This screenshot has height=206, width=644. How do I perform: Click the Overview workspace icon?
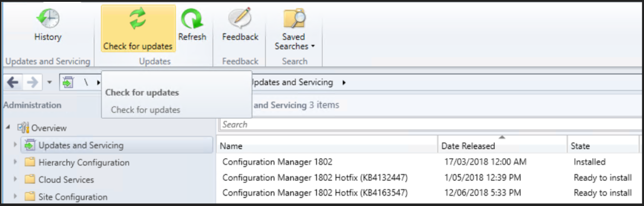click(x=23, y=128)
